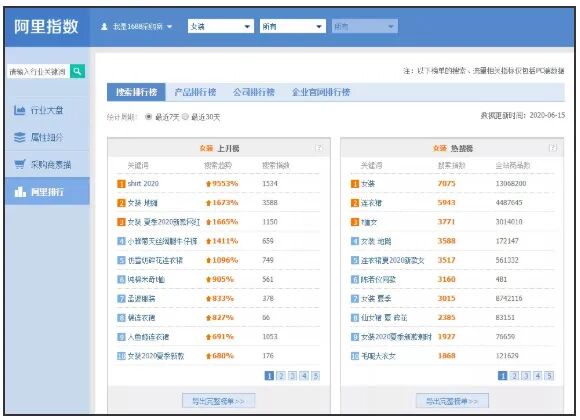Screen dimensions: 580x420
Task: Click the 阿里指数 logo
Action: pos(46,27)
